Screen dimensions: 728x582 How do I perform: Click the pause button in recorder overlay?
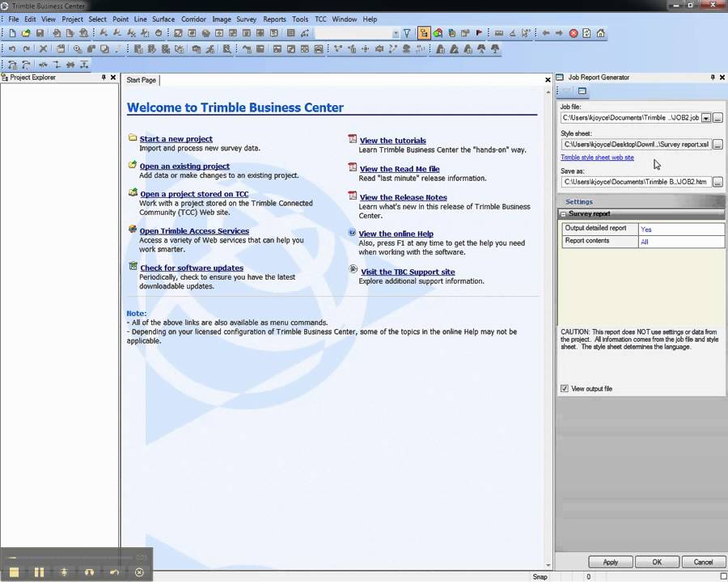[x=39, y=572]
